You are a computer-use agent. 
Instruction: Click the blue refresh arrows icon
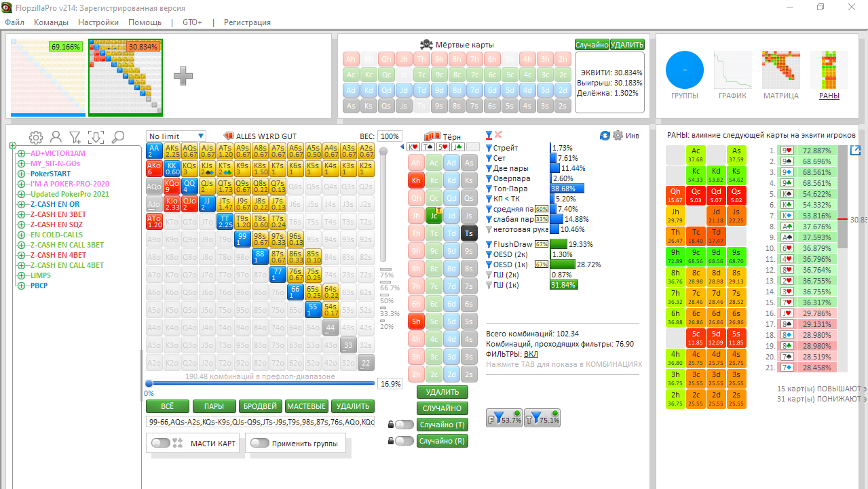(x=605, y=136)
